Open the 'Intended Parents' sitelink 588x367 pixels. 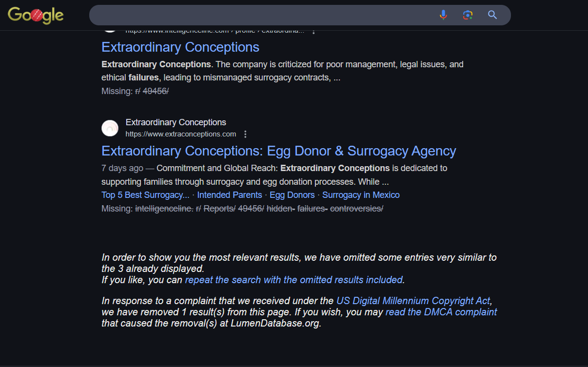click(x=229, y=195)
